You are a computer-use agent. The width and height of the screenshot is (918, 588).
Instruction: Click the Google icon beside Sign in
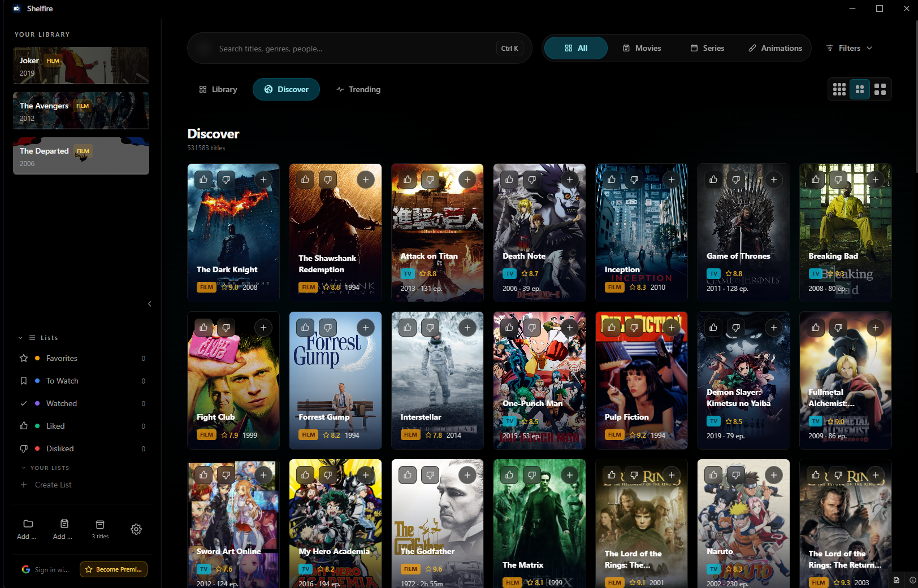click(x=26, y=569)
